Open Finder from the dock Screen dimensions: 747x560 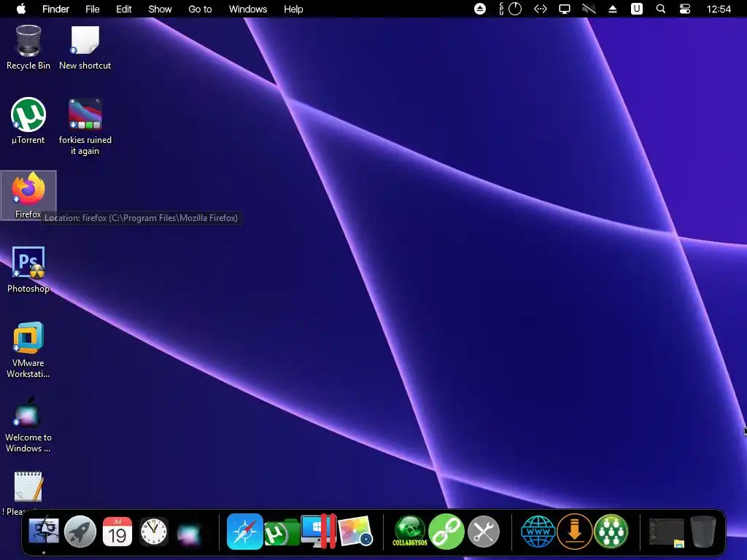point(44,531)
